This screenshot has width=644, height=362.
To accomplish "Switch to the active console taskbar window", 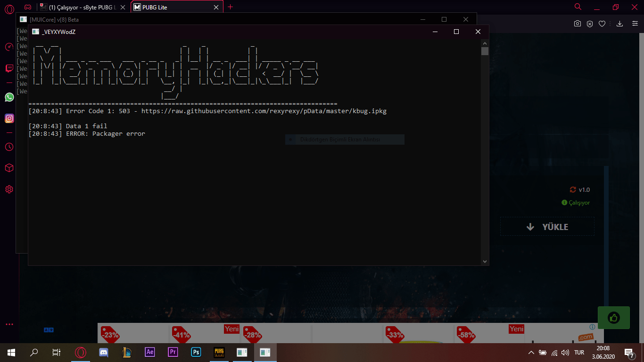I will point(265,352).
